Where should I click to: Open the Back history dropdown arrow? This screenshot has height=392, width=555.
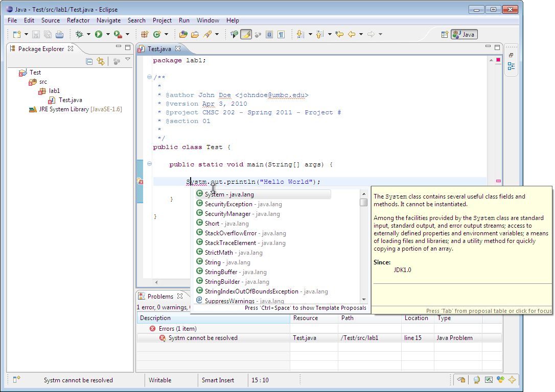pyautogui.click(x=361, y=34)
